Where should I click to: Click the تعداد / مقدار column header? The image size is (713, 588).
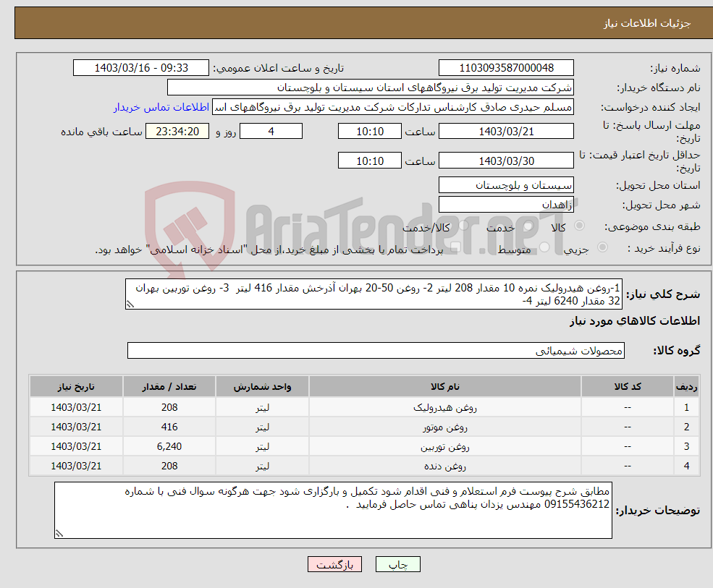[169, 387]
